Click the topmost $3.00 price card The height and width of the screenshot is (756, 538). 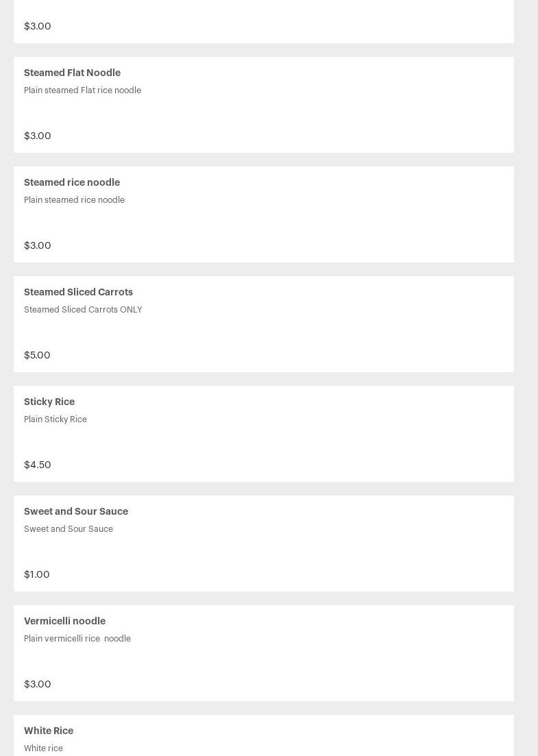point(264,22)
